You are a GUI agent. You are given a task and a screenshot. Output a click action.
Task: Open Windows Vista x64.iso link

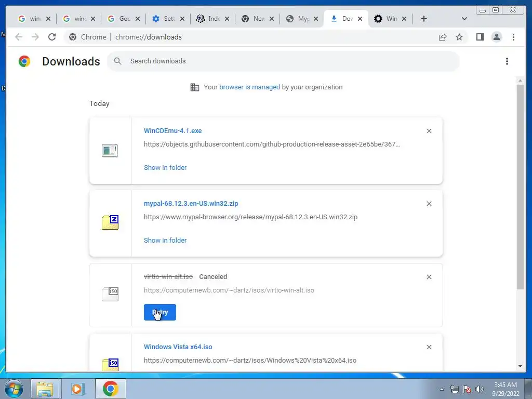point(178,347)
